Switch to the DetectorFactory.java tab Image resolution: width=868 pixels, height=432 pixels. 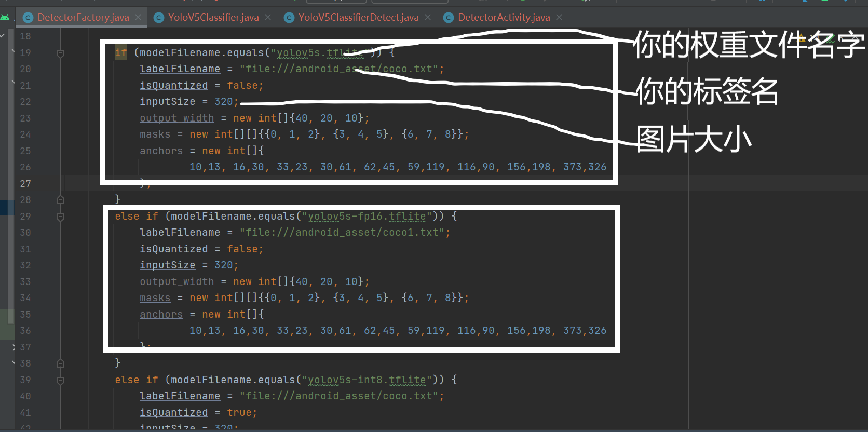pos(83,17)
